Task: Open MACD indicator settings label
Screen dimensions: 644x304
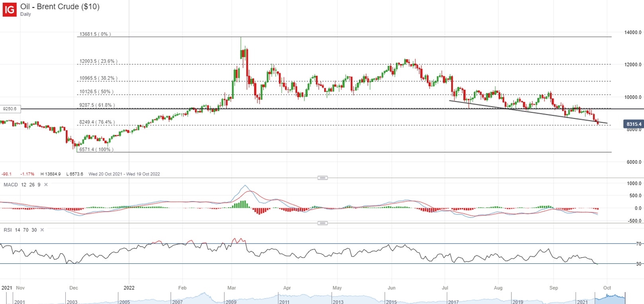Action: 11,185
